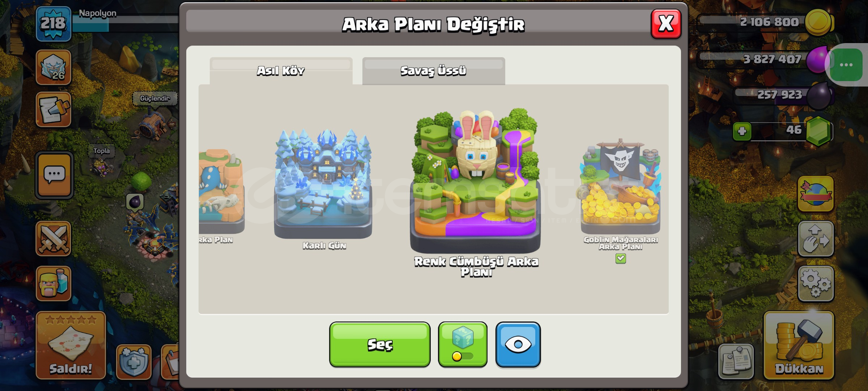Open the chat speech bubble panel
868x391 pixels.
54,175
